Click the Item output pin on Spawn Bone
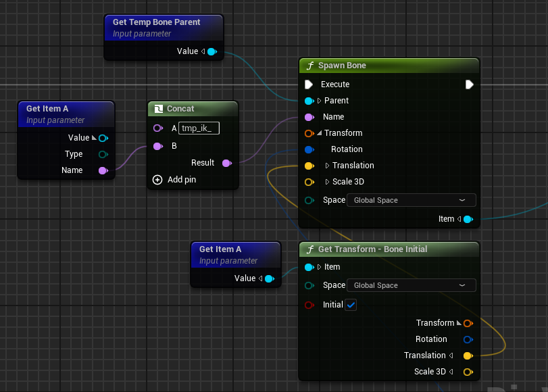This screenshot has height=392, width=548. point(468,220)
